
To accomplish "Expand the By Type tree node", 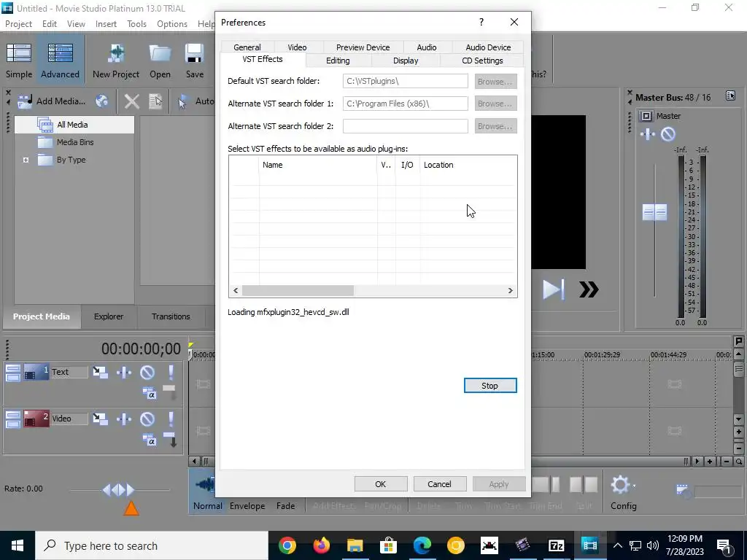I will pyautogui.click(x=26, y=160).
